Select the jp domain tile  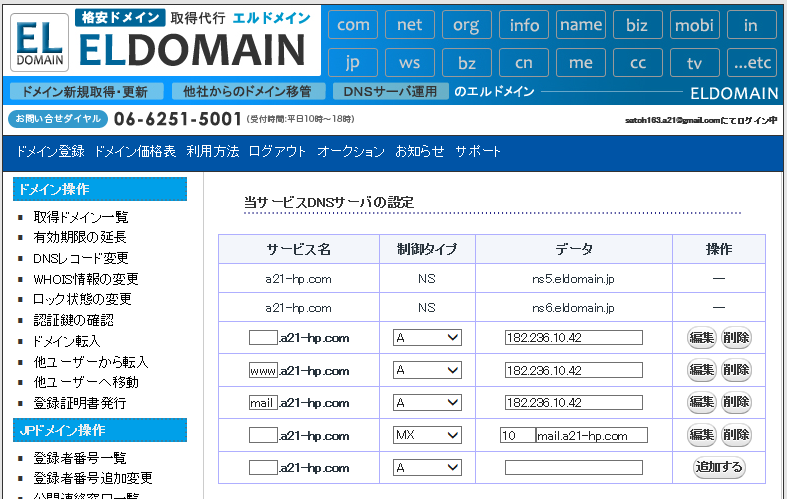[353, 63]
